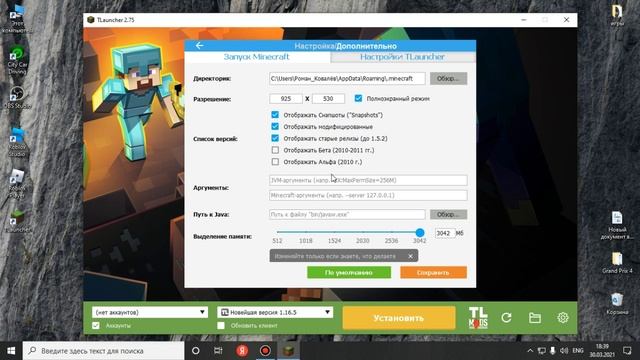The height and width of the screenshot is (360, 640).
Task: Toggle the Полноэкранный режим checkbox
Action: pos(358,98)
